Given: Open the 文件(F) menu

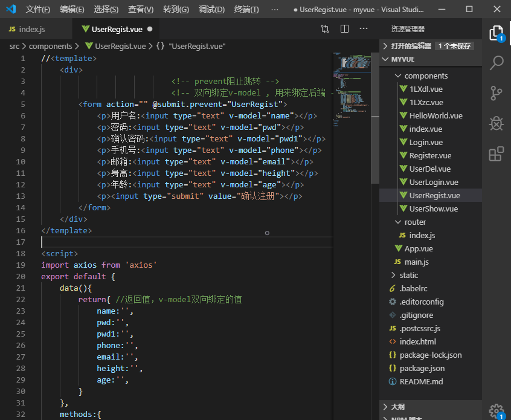Looking at the screenshot, I should (x=38, y=10).
